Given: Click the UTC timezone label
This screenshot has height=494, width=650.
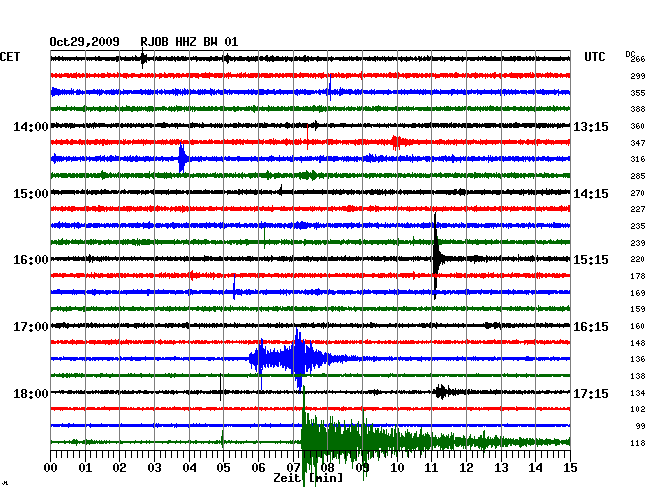Looking at the screenshot, I should [x=594, y=57].
